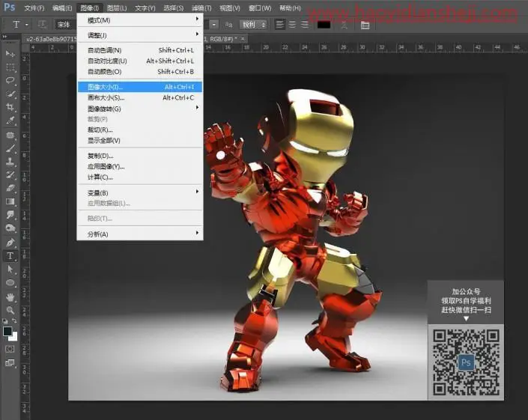Choose 裁切(R)... menu item
Viewport: 528px width, 420px height.
coord(140,130)
